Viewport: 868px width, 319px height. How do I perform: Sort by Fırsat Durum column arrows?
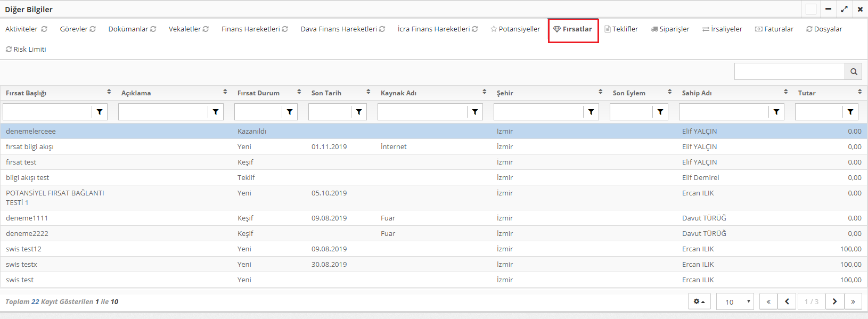299,92
